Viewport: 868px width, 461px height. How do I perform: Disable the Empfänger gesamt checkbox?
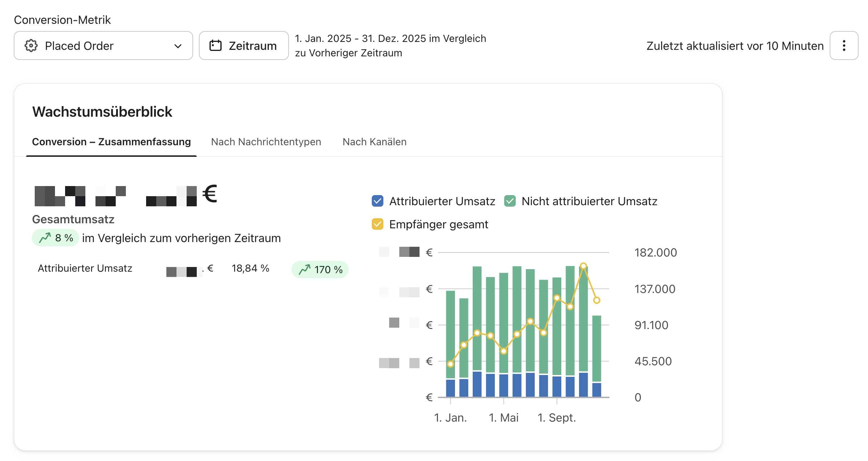(x=378, y=224)
